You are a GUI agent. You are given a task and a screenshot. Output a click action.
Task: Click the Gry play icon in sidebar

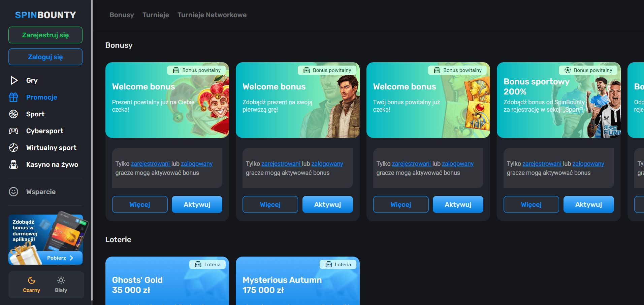coord(14,80)
